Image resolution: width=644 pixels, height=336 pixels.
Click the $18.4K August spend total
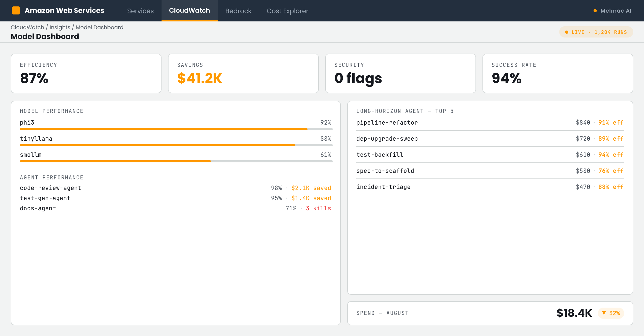click(x=574, y=313)
